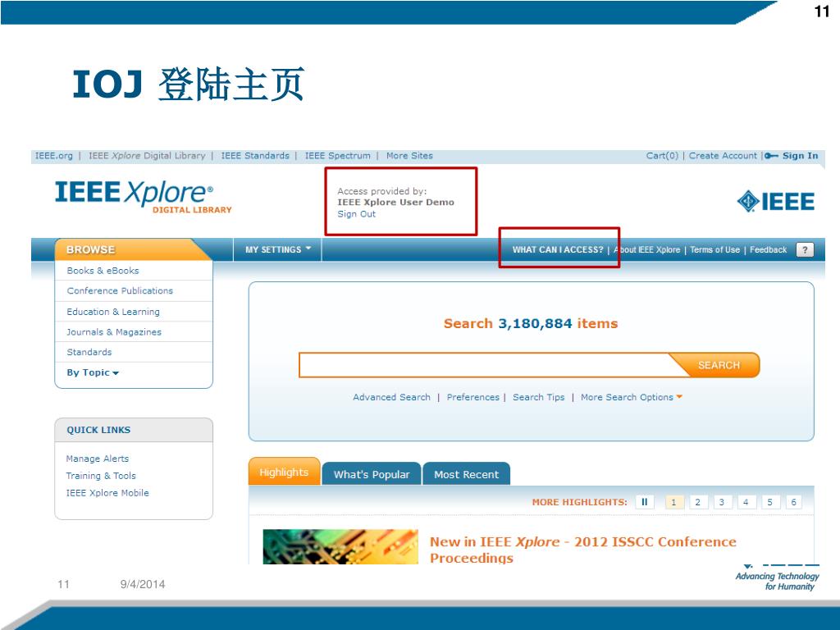Browse Journals & Magazines
Screen dimensions: 840x630
[113, 332]
